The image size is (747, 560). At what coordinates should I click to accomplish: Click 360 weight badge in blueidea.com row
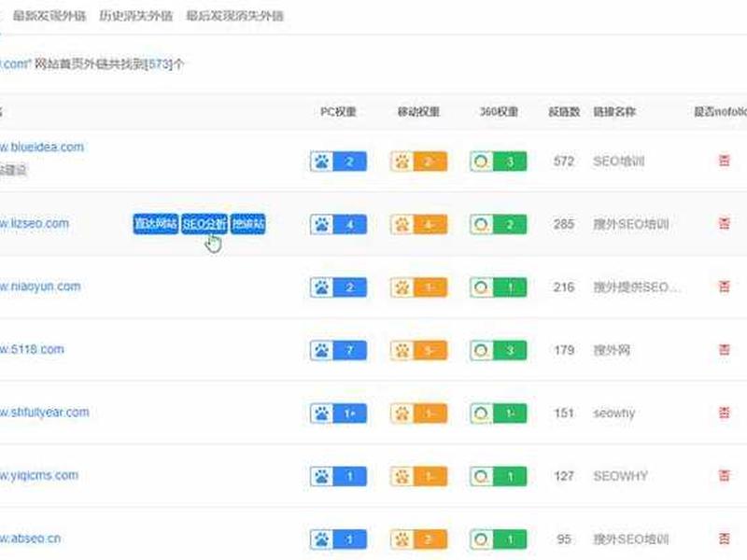[x=498, y=161]
